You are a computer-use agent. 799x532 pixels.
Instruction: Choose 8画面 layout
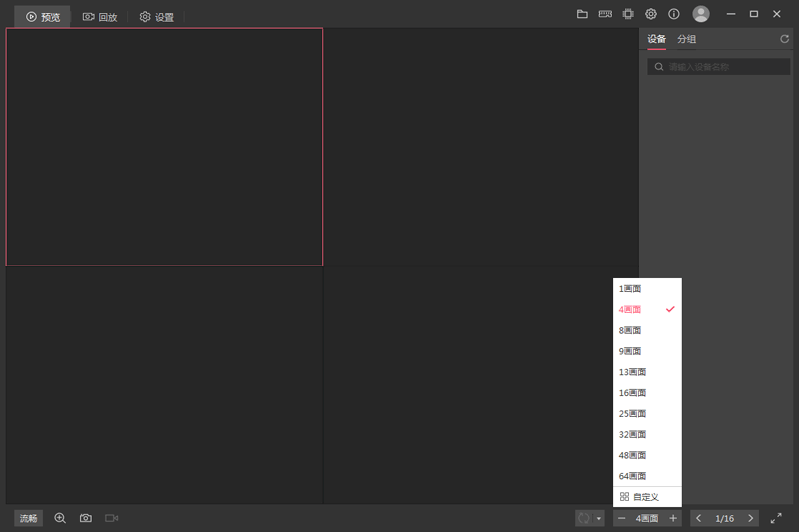647,330
